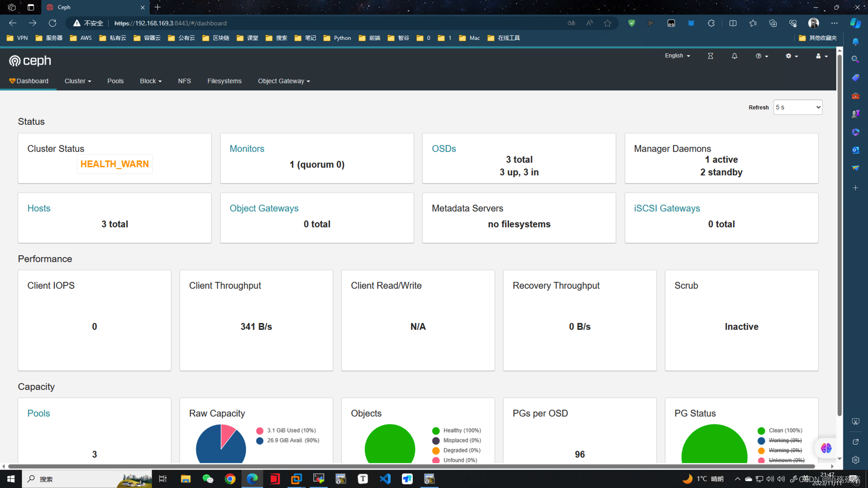Open the Monitors link
The image size is (868, 488).
(x=247, y=149)
